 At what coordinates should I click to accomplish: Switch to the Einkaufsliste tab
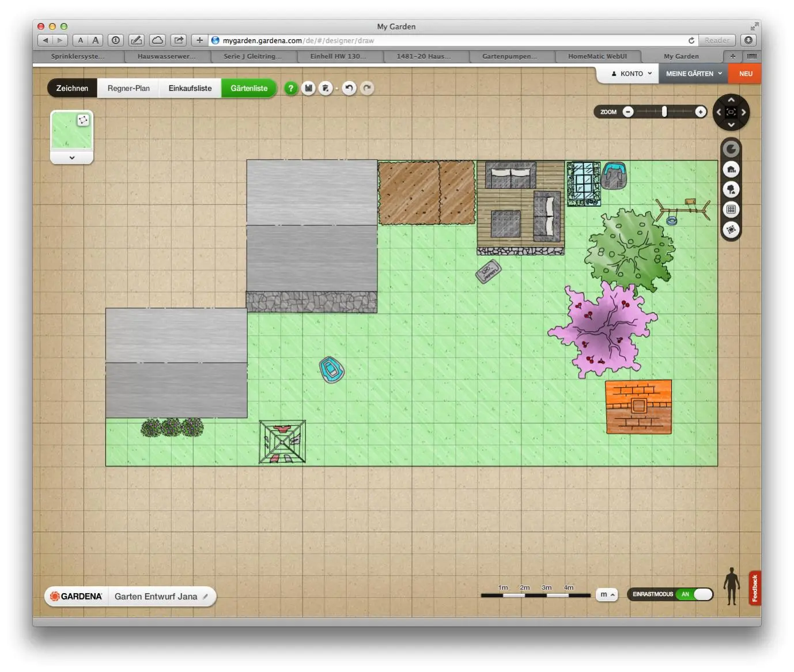coord(190,88)
